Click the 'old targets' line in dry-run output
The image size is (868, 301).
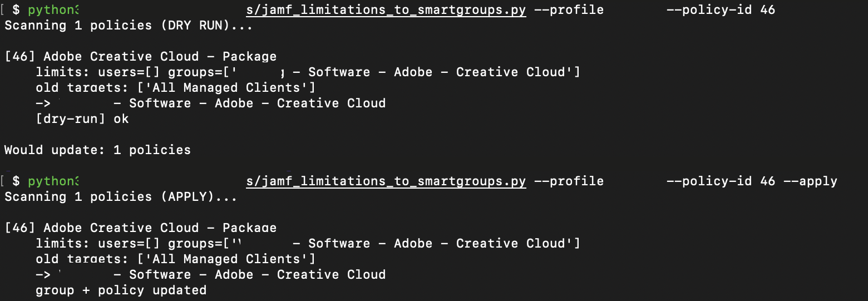[176, 88]
